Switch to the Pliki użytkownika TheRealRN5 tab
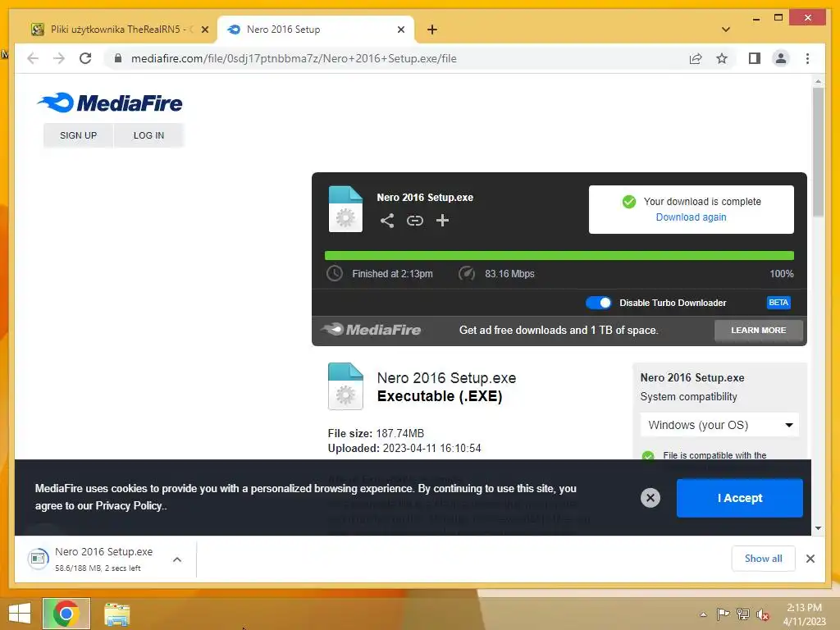 coord(118,30)
